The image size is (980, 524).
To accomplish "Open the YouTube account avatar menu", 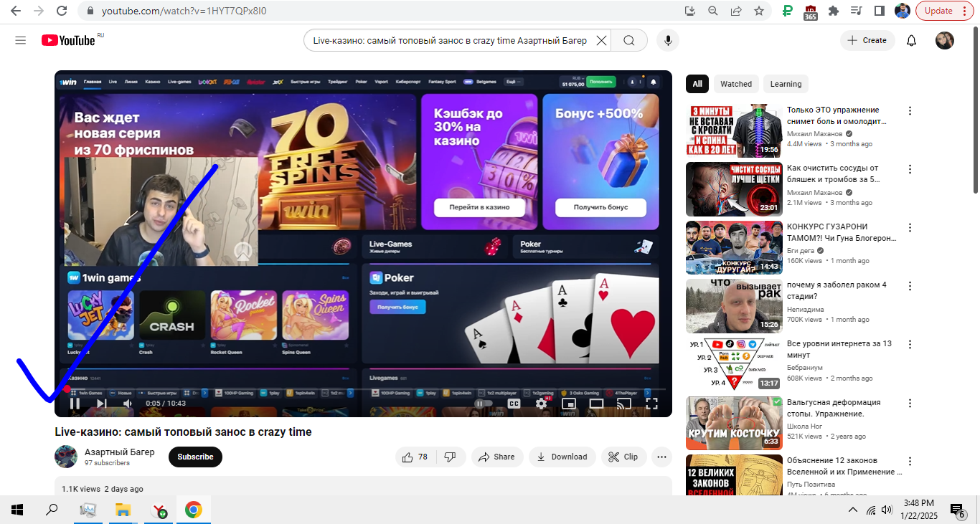I will point(945,41).
